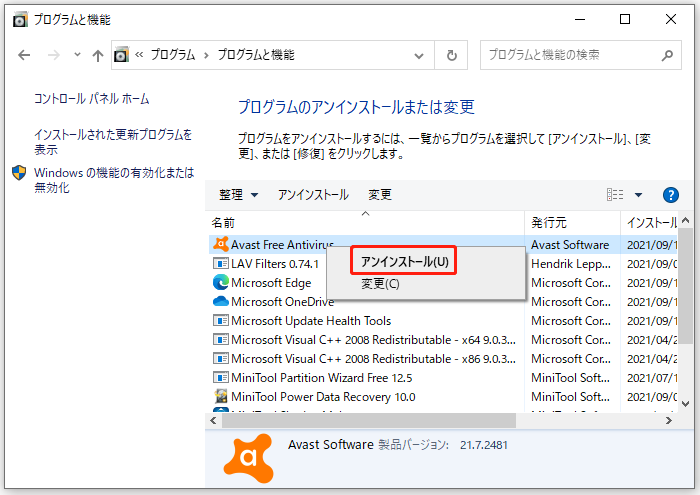Click the MiniTool Power Data Recovery icon
The image size is (700, 495).
click(221, 396)
